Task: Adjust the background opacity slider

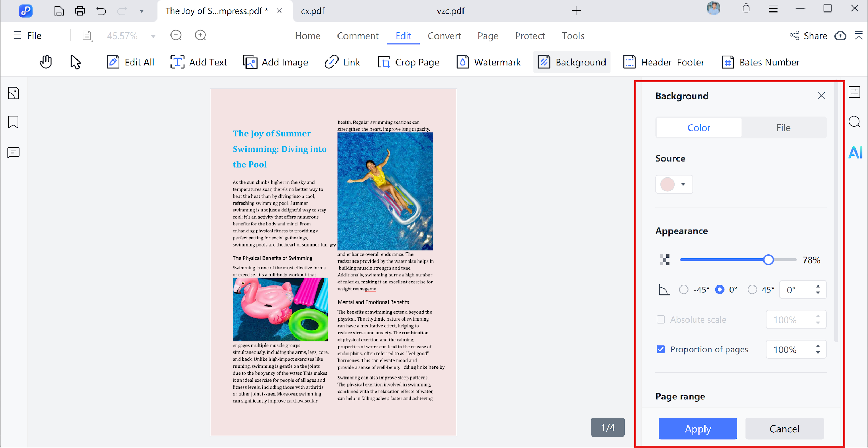Action: (x=769, y=259)
